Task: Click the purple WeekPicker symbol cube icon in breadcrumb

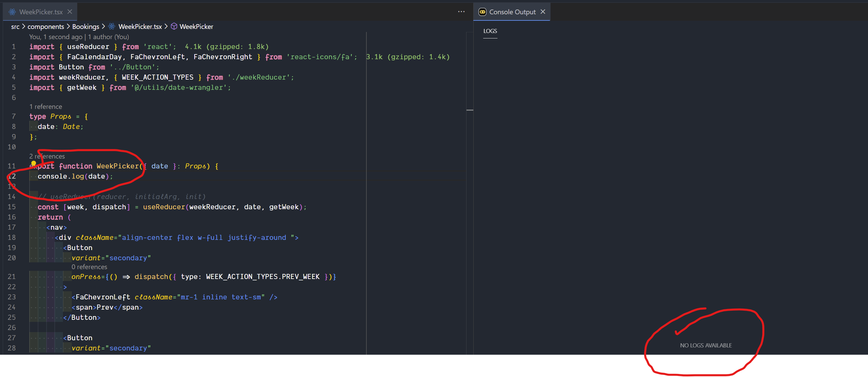Action: (174, 26)
